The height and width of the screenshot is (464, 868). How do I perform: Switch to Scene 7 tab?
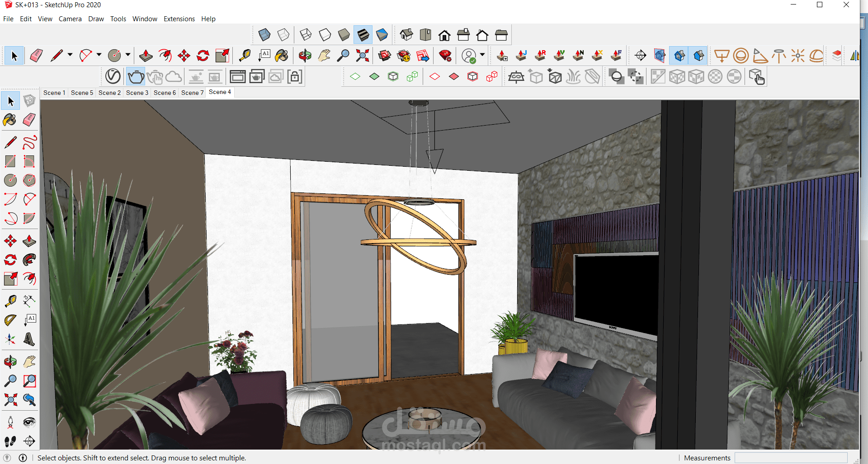pyautogui.click(x=192, y=93)
